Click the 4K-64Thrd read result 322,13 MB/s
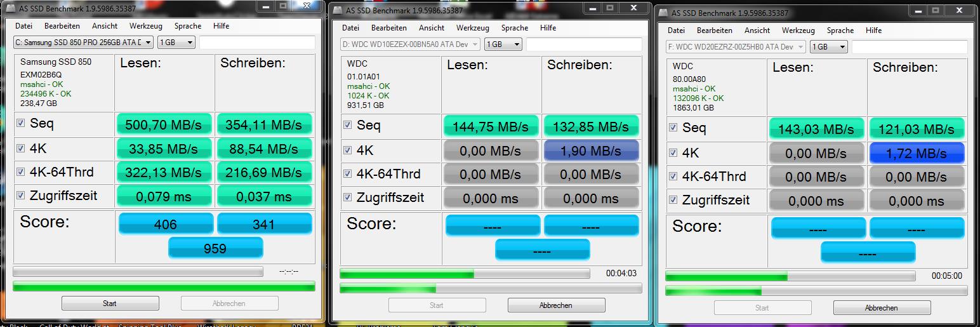This screenshot has width=980, height=327. pos(164,173)
